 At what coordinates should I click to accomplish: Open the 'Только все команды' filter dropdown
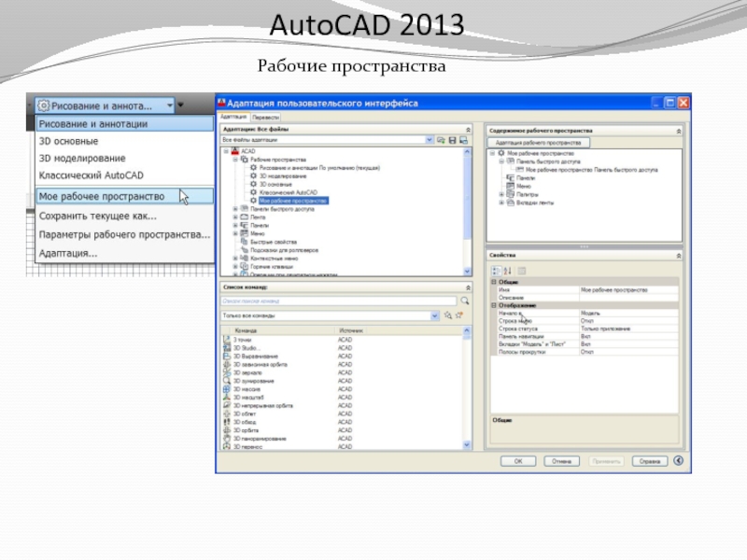click(434, 316)
